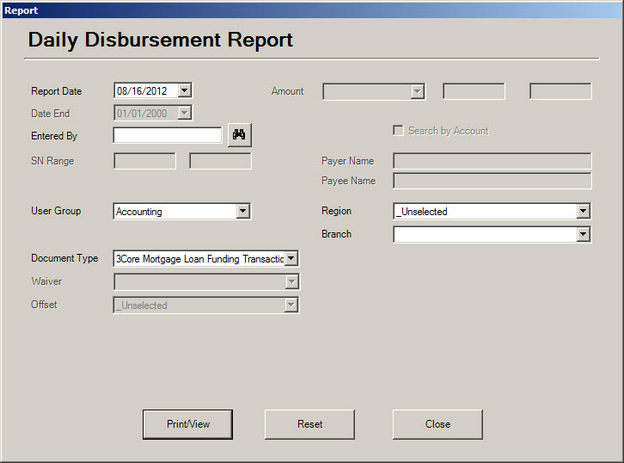
Task: Click the Close button
Action: coord(438,424)
